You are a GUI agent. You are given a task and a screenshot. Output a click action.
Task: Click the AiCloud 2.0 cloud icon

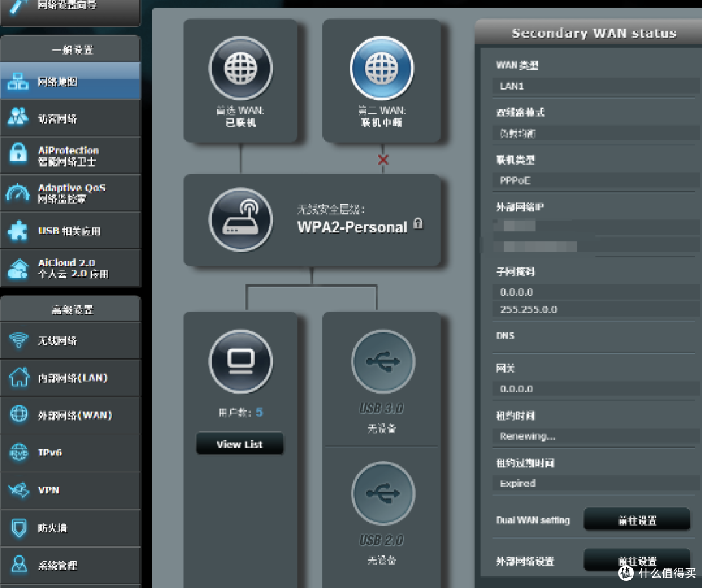[18, 269]
